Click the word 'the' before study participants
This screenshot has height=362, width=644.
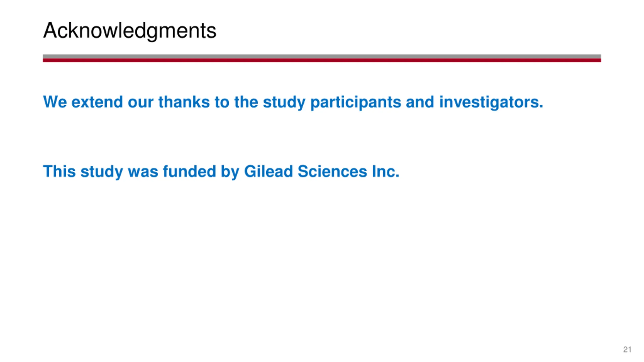(246, 102)
